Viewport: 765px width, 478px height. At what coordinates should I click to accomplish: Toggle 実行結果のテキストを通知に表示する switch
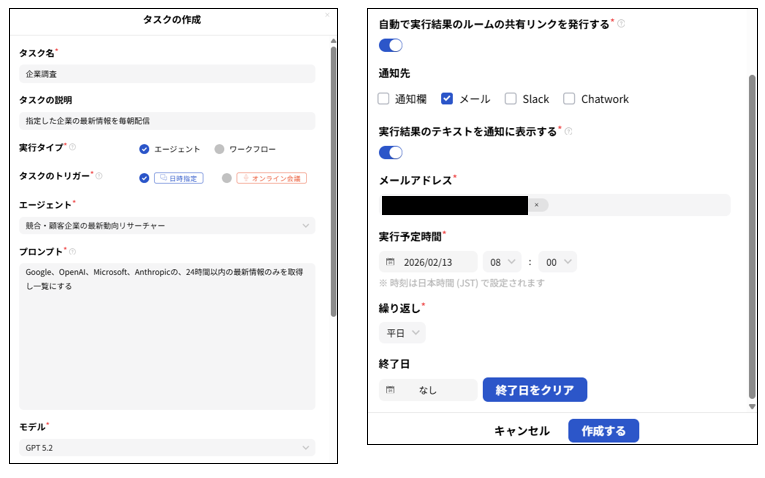(391, 153)
